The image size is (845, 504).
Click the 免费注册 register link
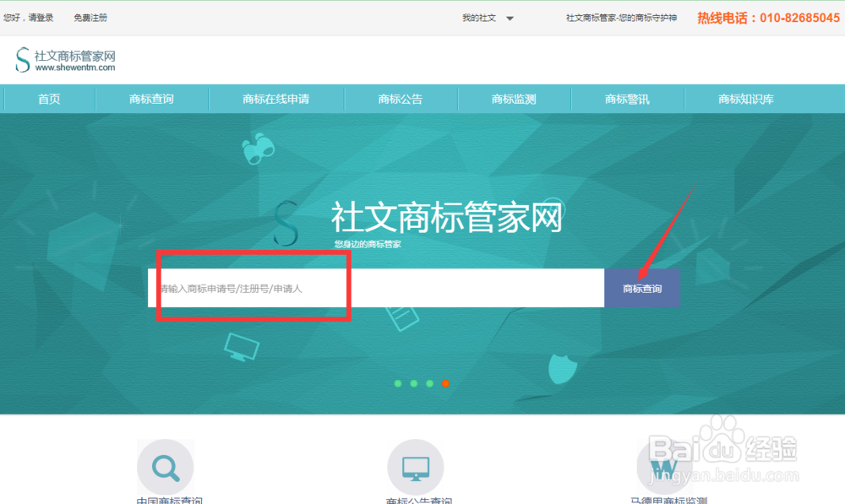pyautogui.click(x=90, y=18)
